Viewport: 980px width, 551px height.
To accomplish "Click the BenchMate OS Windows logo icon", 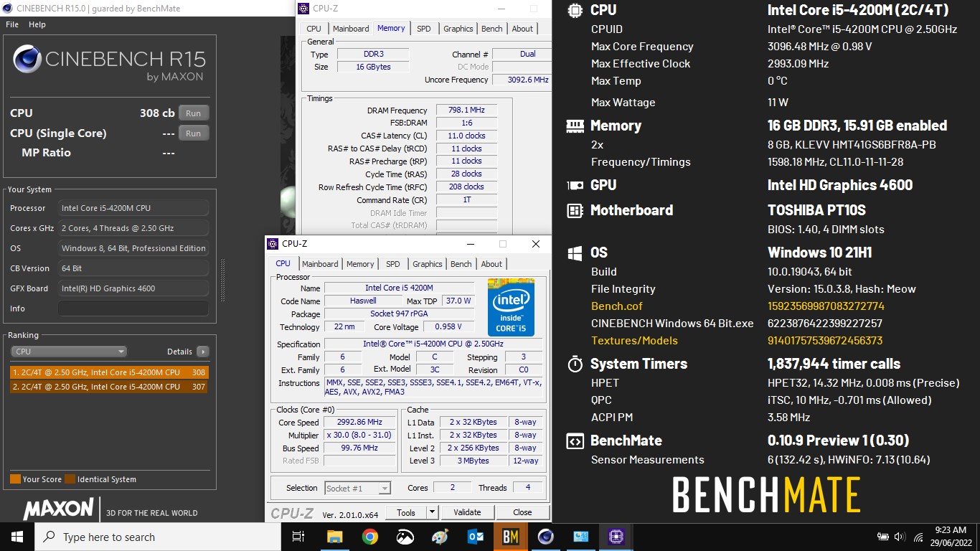I will pyautogui.click(x=575, y=253).
